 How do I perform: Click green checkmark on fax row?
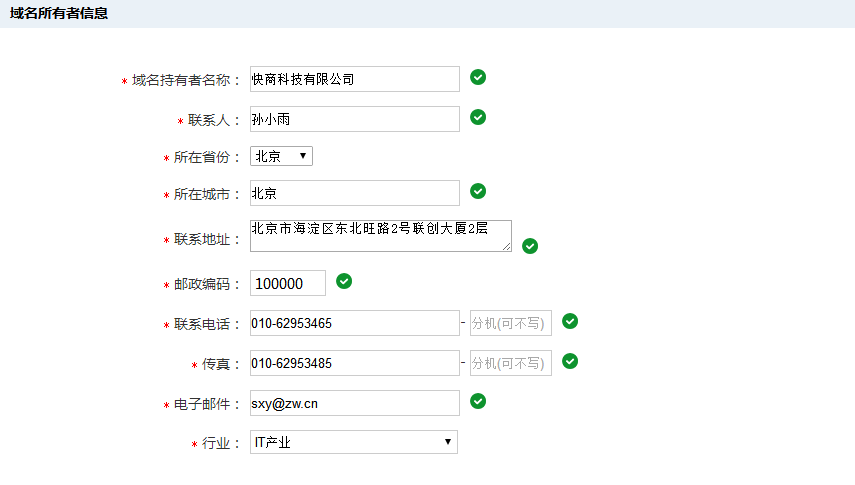(x=570, y=361)
